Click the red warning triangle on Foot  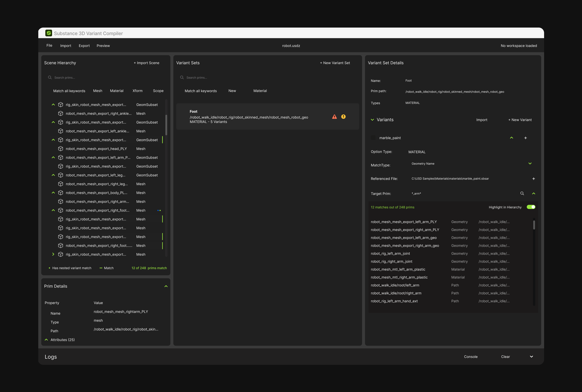point(334,117)
